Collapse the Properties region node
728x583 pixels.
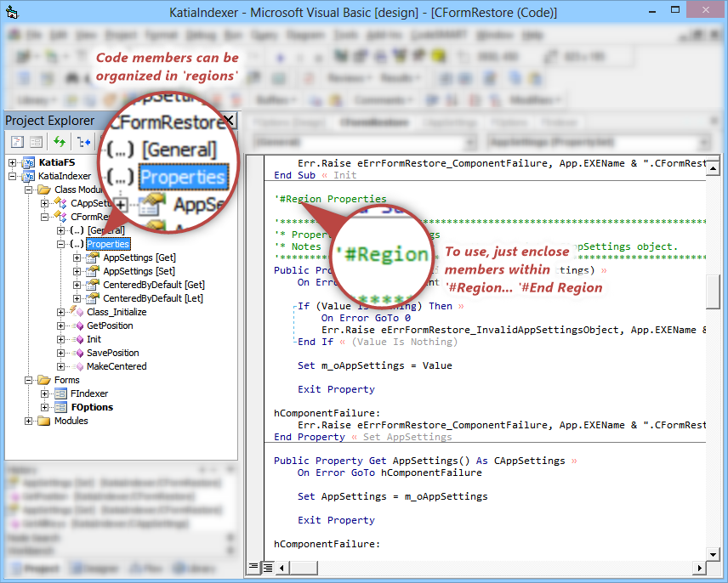pos(61,244)
